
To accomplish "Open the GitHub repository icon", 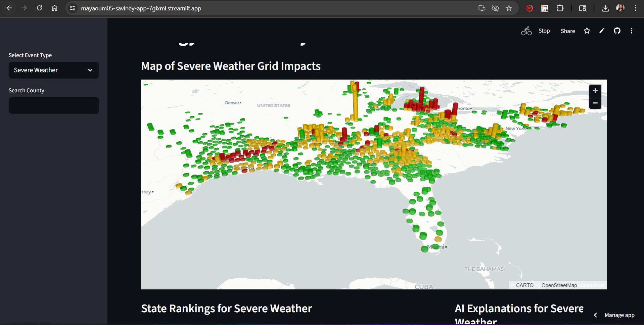I will [617, 31].
